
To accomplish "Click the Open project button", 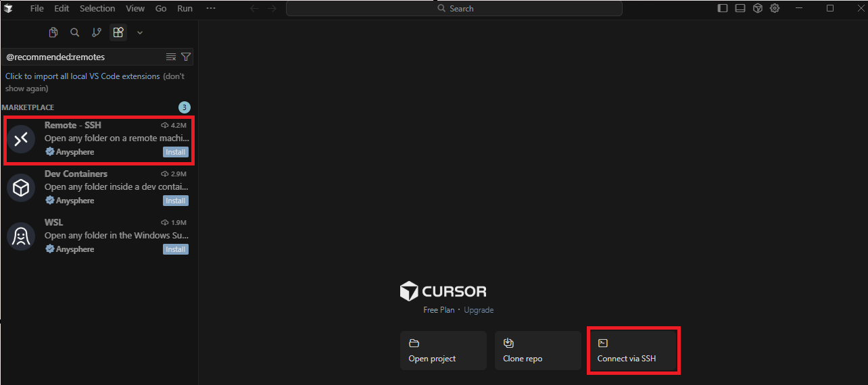I will (x=443, y=351).
